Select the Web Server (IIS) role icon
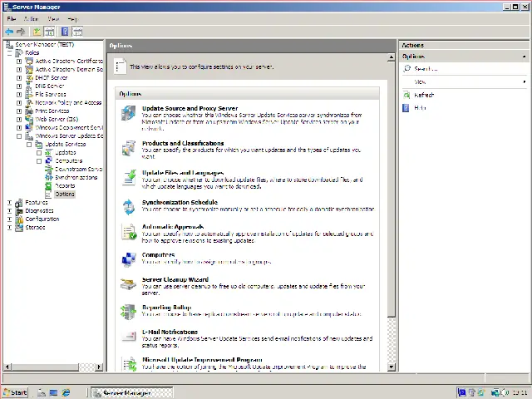This screenshot has width=532, height=399. point(29,119)
